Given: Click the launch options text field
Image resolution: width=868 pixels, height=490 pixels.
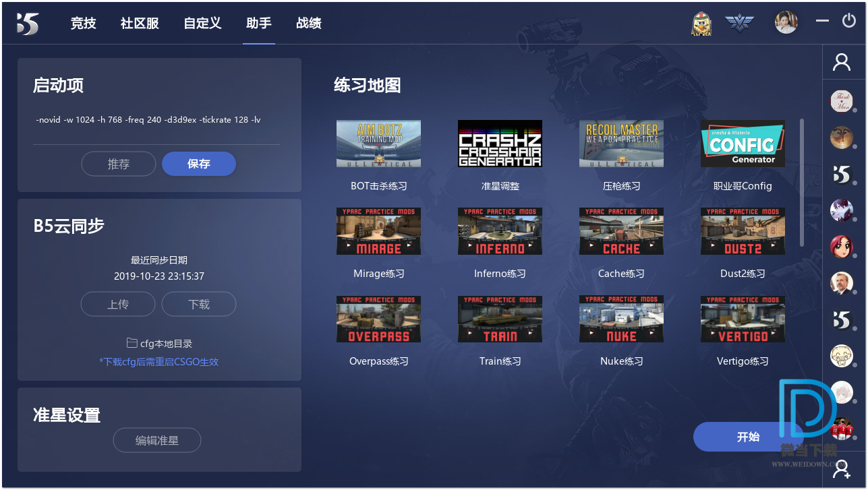Looking at the screenshot, I should click(158, 120).
